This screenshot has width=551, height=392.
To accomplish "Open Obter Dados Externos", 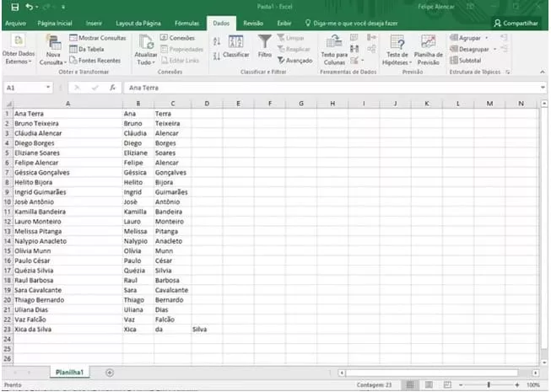I will [19, 49].
